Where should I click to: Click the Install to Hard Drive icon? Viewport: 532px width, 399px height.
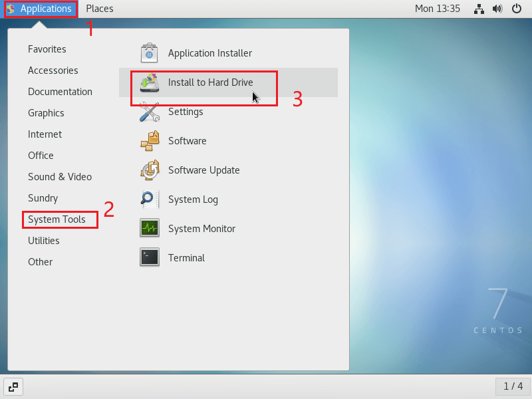[150, 82]
